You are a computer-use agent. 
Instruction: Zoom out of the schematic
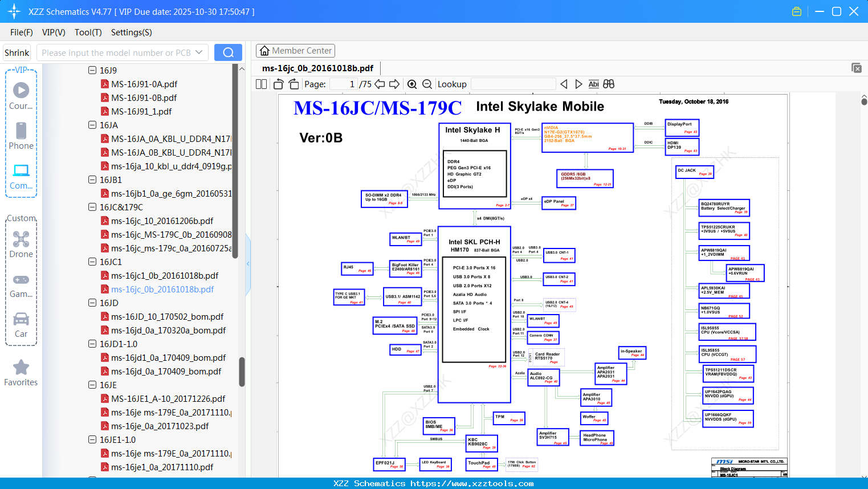coord(427,84)
